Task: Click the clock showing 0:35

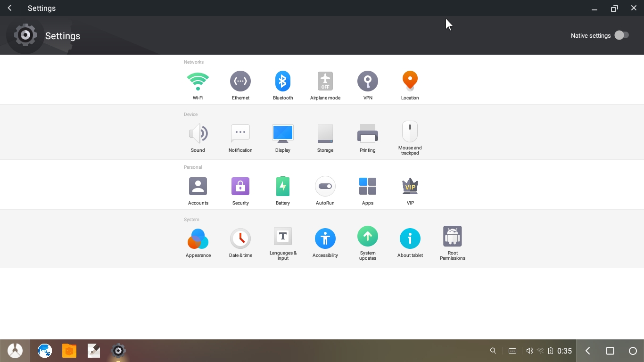Action: (x=564, y=351)
